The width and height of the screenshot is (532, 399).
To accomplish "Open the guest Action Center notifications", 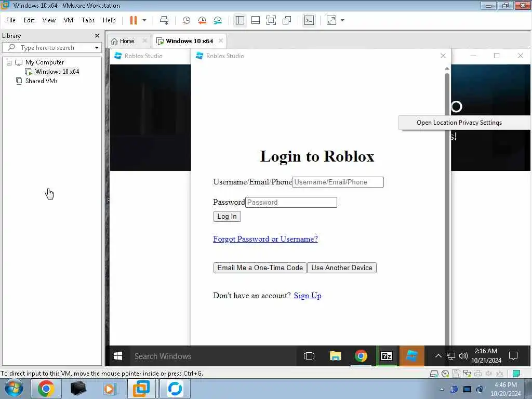I will coord(513,356).
